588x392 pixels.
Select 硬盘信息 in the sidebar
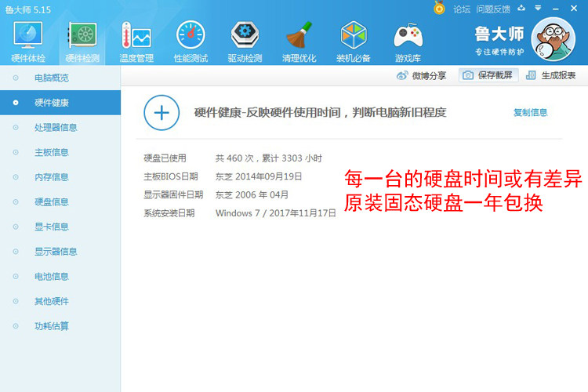pyautogui.click(x=60, y=201)
